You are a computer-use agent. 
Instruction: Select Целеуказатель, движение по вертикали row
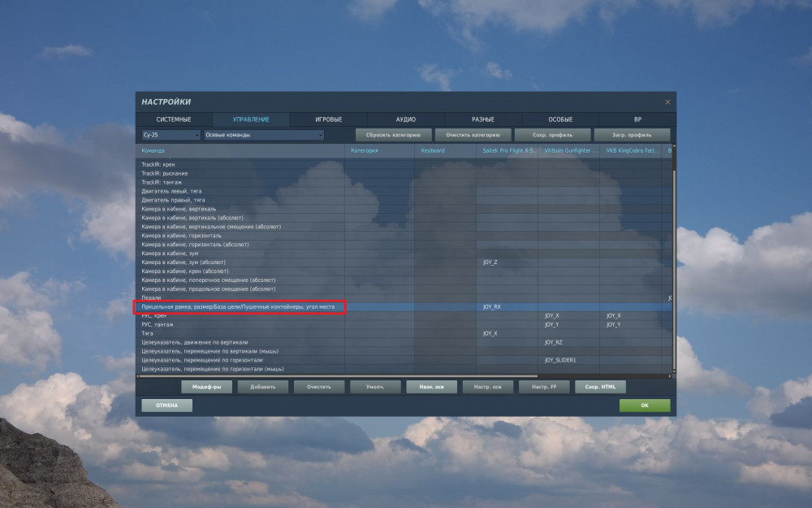pos(404,342)
